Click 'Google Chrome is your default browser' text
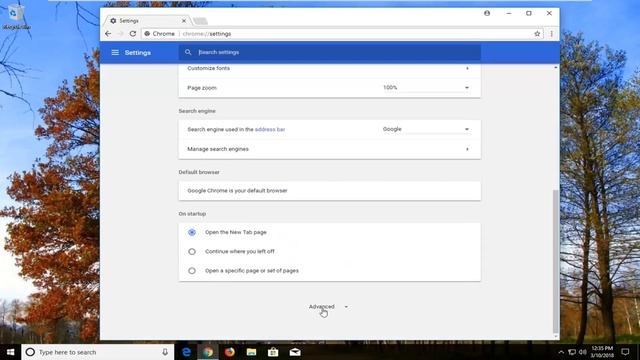Screen dimensions: 640x360 237,191
